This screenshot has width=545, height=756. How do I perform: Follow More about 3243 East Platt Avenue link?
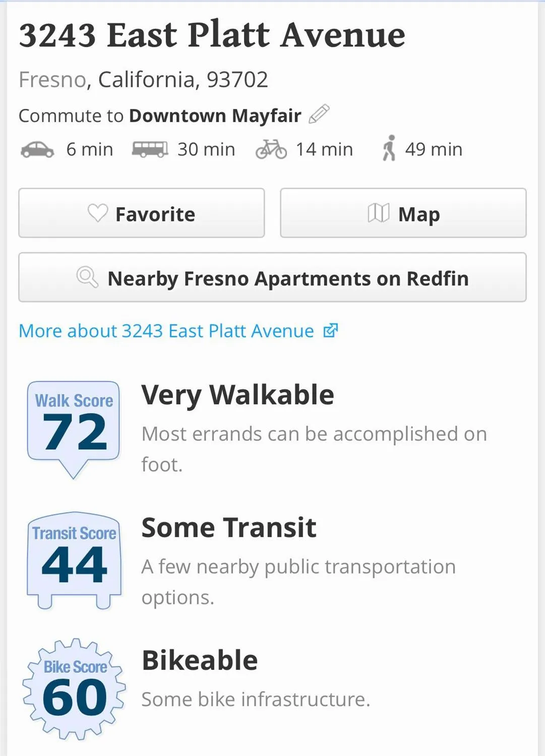[166, 331]
